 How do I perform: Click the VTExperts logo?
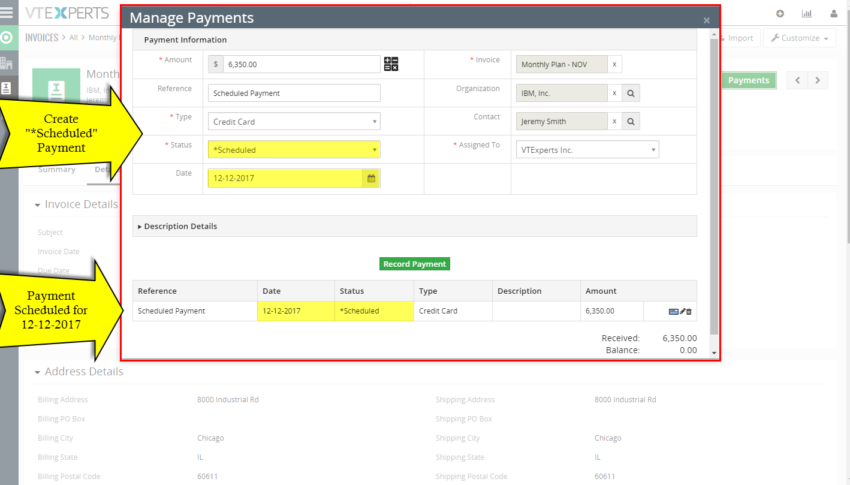coord(67,12)
